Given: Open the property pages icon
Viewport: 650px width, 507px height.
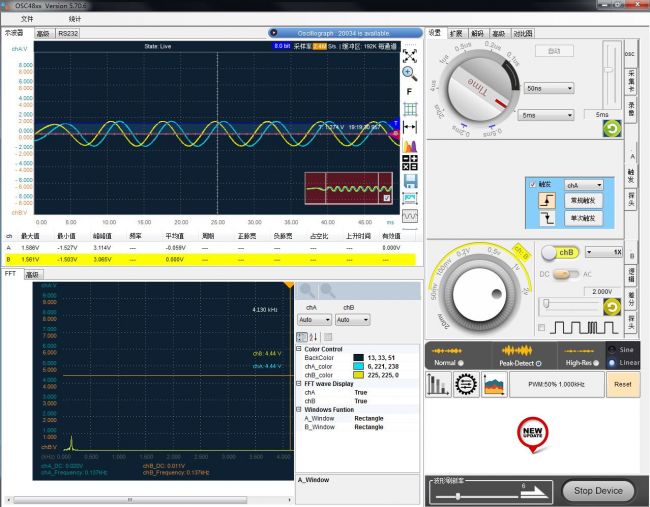Looking at the screenshot, I should pos(328,337).
